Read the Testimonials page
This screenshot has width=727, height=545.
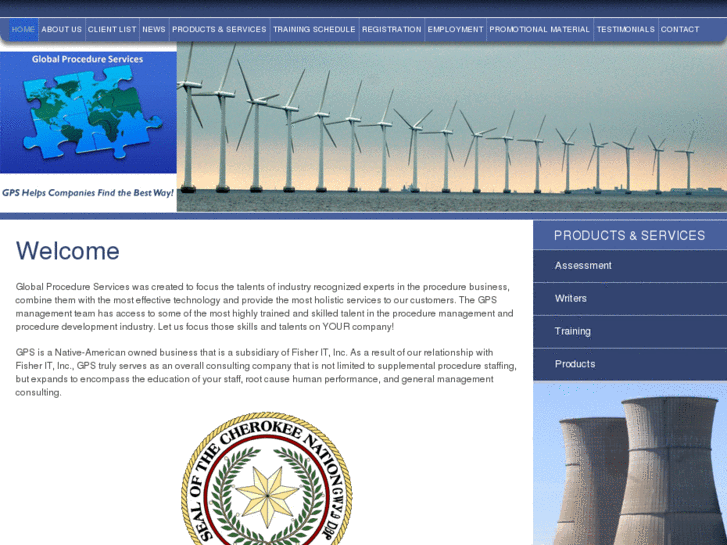coord(626,29)
